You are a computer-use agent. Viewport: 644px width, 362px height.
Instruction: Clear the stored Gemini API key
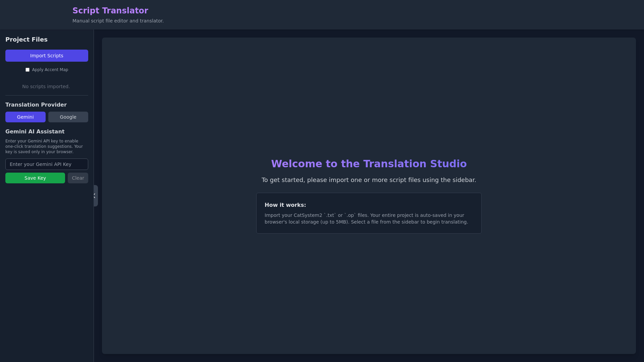(78, 178)
